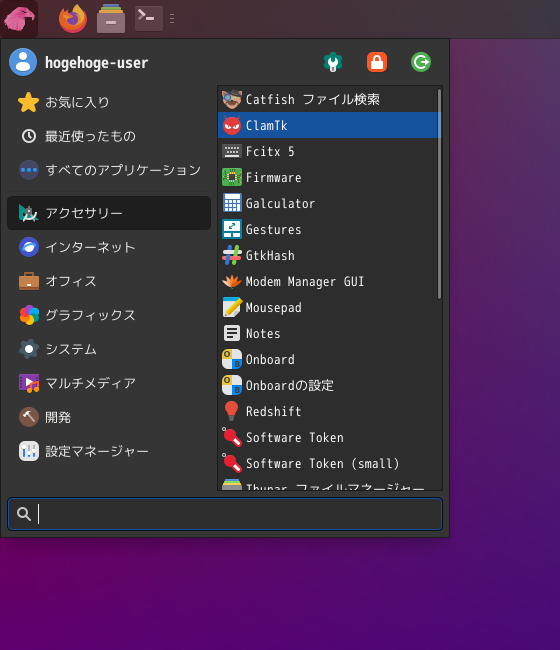This screenshot has width=560, height=650.
Task: Launch Firefox from the panel
Action: [73, 19]
